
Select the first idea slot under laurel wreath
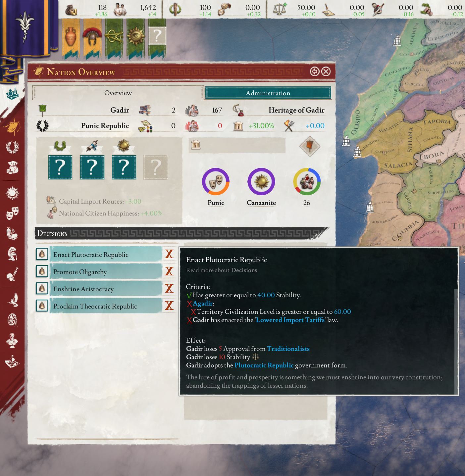[x=60, y=167]
